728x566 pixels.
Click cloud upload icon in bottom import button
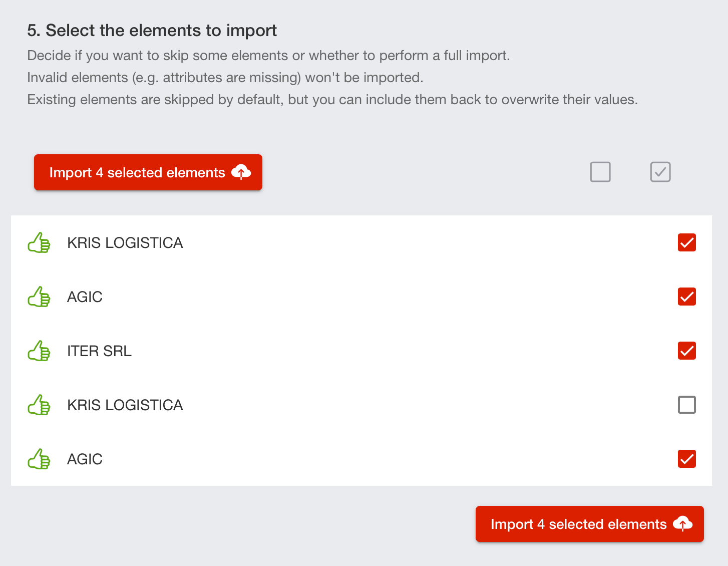click(682, 524)
